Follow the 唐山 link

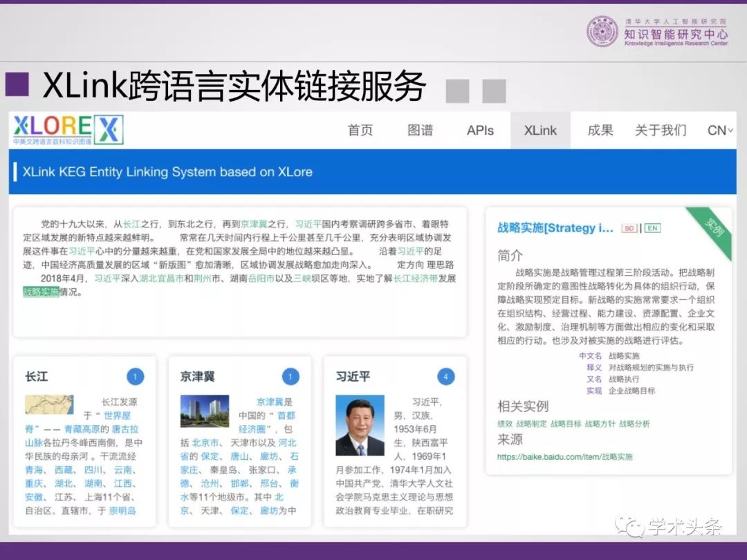point(239,456)
